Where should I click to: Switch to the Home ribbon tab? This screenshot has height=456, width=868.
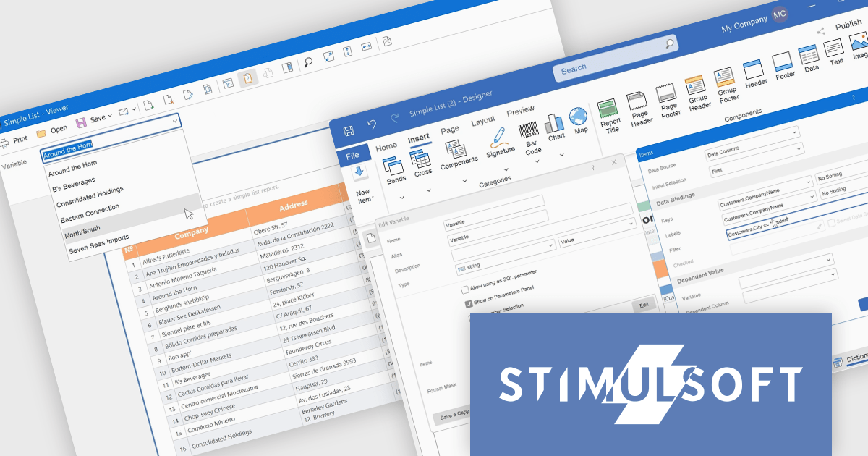(386, 146)
